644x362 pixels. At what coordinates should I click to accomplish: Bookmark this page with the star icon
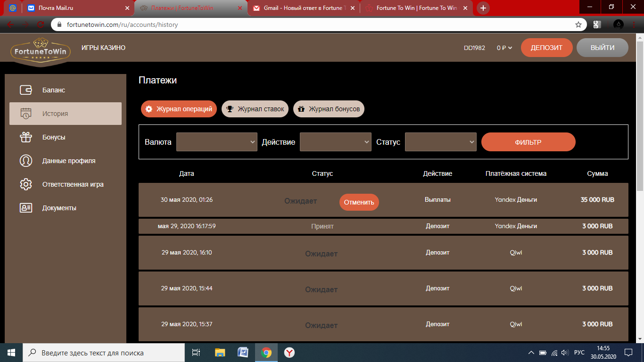click(x=578, y=25)
